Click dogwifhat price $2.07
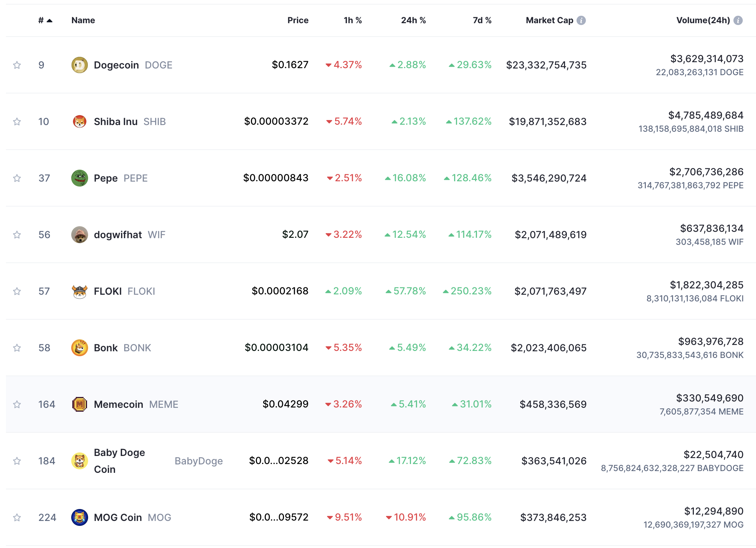This screenshot has height=548, width=756. pyautogui.click(x=296, y=235)
